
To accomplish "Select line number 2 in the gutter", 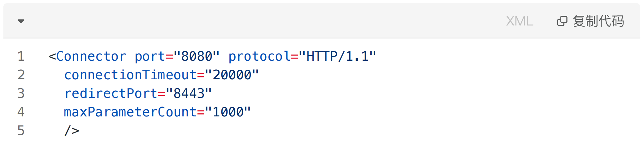I will click(21, 75).
